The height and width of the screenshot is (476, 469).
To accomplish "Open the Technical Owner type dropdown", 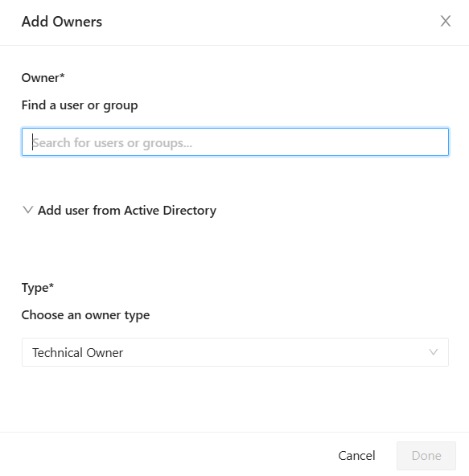I will pyautogui.click(x=235, y=352).
